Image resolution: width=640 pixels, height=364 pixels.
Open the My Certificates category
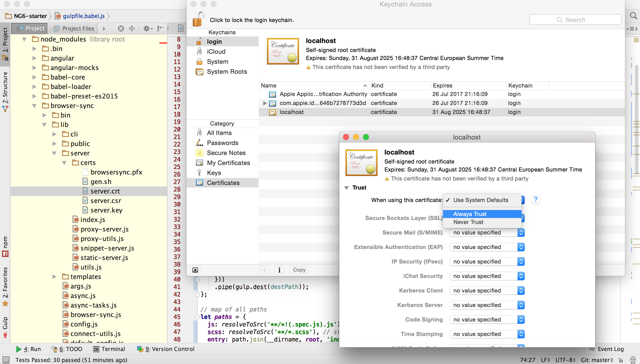click(222, 163)
